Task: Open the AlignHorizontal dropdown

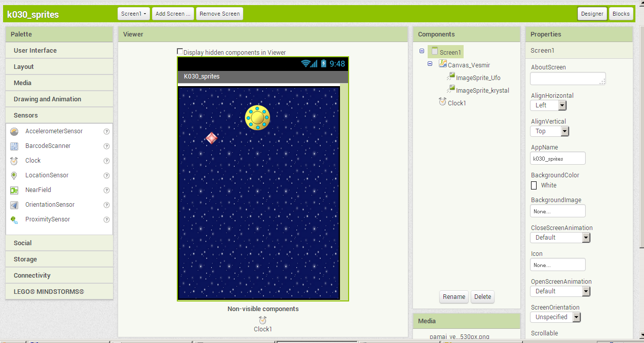Action: [x=548, y=105]
